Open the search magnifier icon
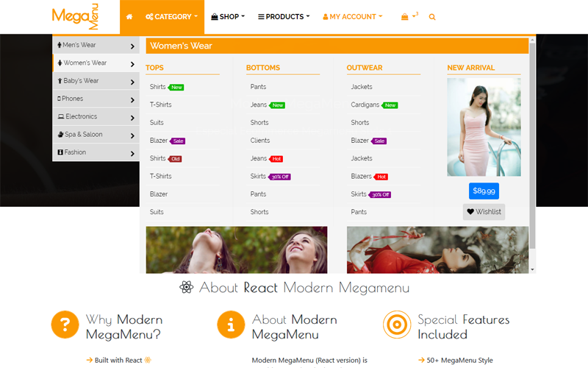This screenshot has height=368, width=588. tap(432, 17)
